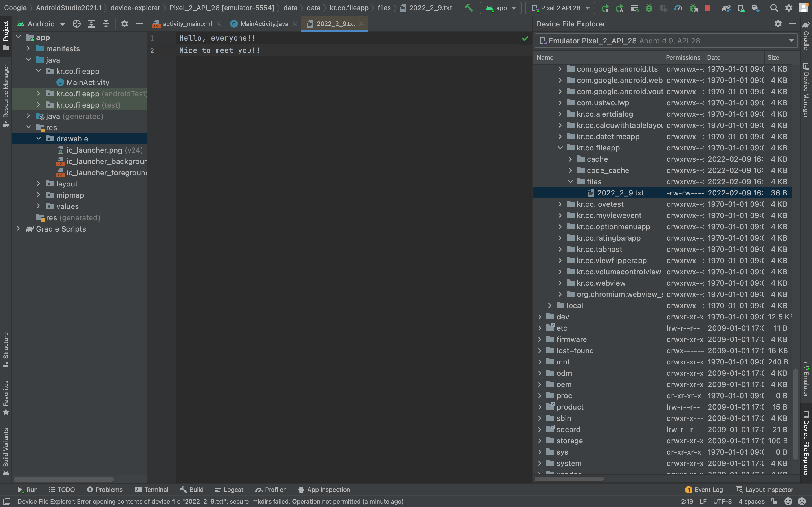Click the red Stop app button
Screen dimensions: 812x507
coord(708,8)
